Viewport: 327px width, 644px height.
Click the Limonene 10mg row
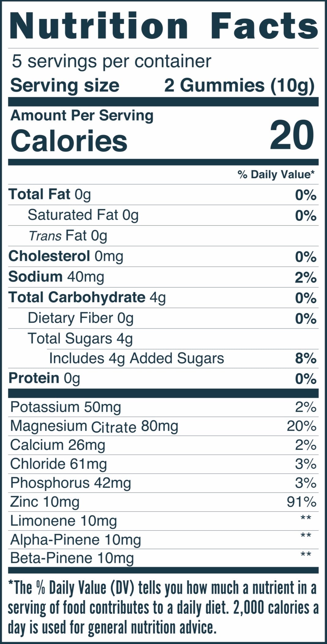(x=163, y=521)
